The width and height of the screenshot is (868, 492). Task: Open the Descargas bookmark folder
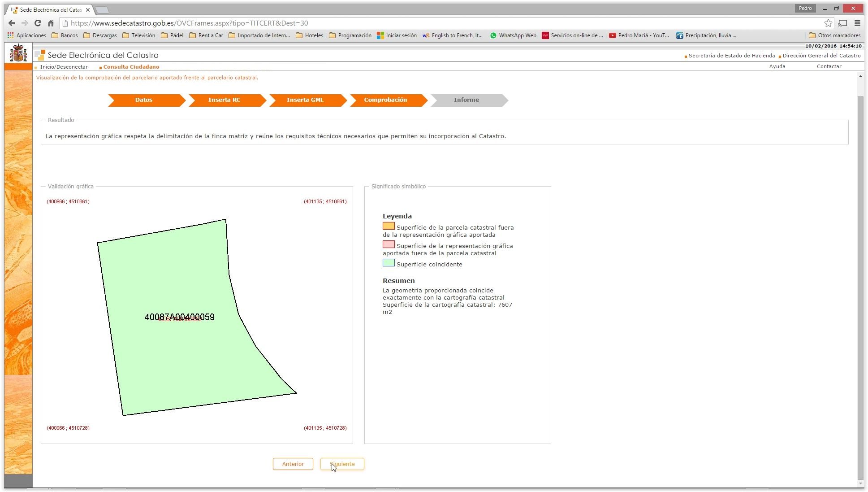tap(100, 35)
